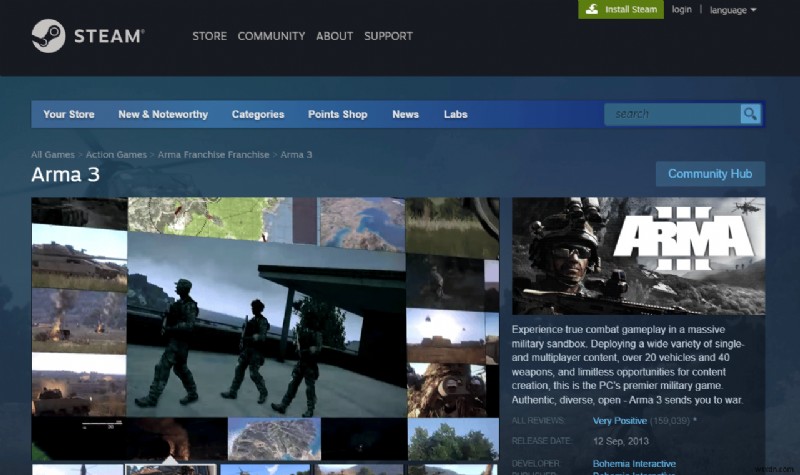800x475 pixels.
Task: Open the COMMUNITY menu
Action: pos(271,36)
